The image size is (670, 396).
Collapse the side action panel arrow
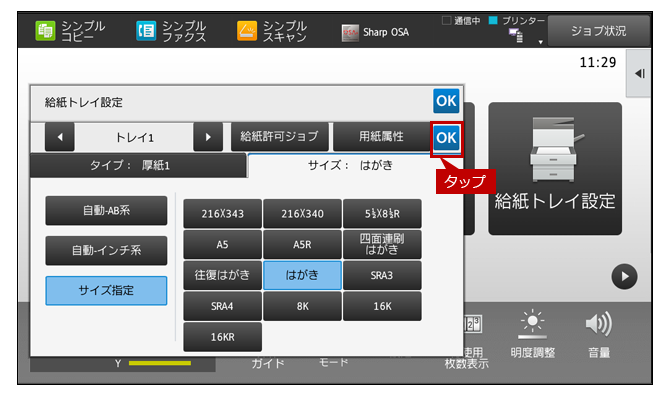[x=639, y=73]
